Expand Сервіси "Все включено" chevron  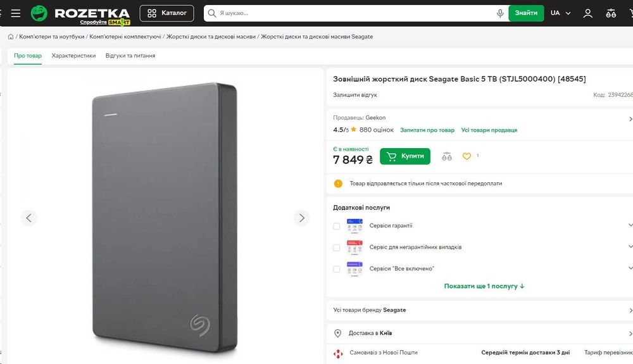pos(630,268)
